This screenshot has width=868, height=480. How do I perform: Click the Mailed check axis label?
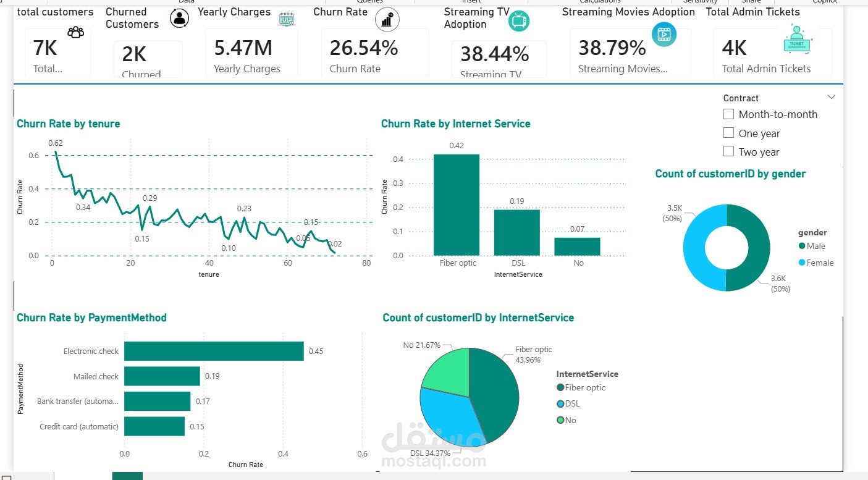point(96,376)
